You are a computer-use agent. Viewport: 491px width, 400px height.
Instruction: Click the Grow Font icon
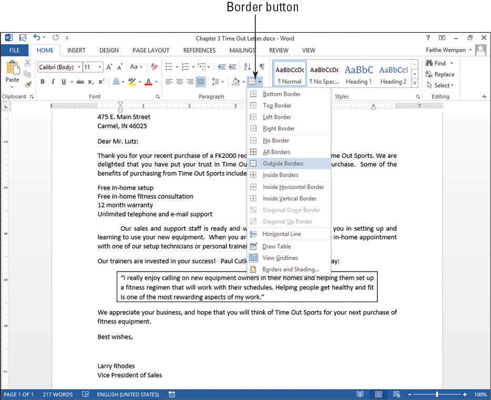109,67
